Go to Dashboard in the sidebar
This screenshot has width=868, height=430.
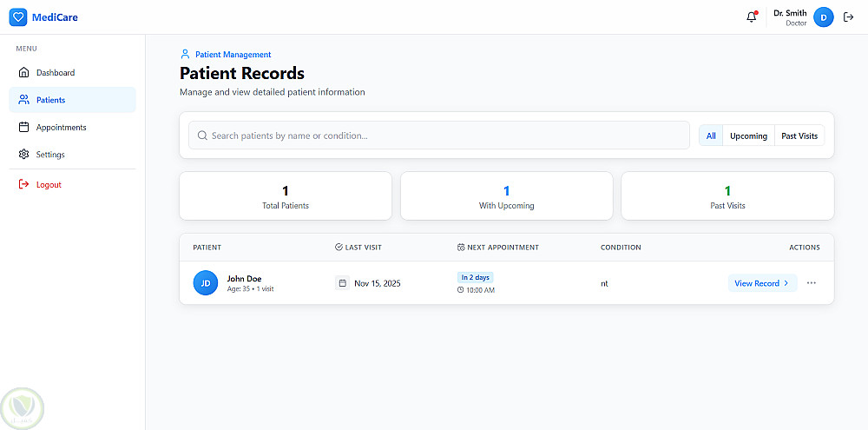[x=73, y=73]
